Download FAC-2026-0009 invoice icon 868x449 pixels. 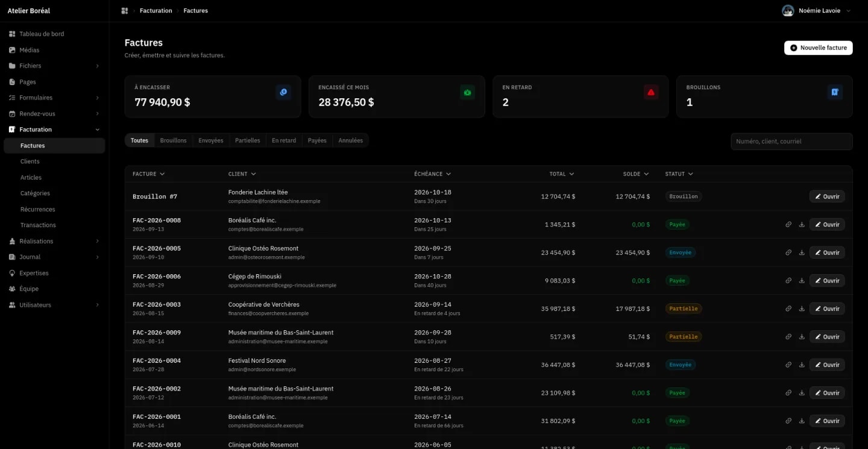(x=802, y=337)
